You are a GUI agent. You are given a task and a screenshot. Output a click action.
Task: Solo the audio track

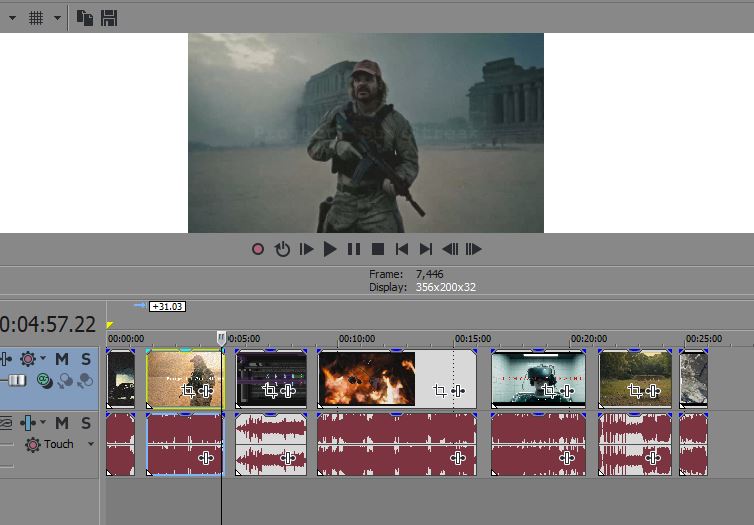86,423
